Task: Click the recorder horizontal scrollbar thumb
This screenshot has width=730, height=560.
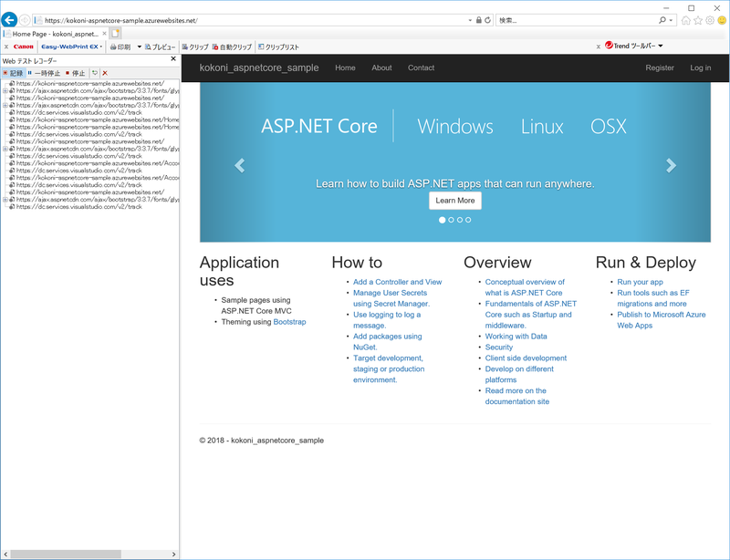Action: point(66,554)
